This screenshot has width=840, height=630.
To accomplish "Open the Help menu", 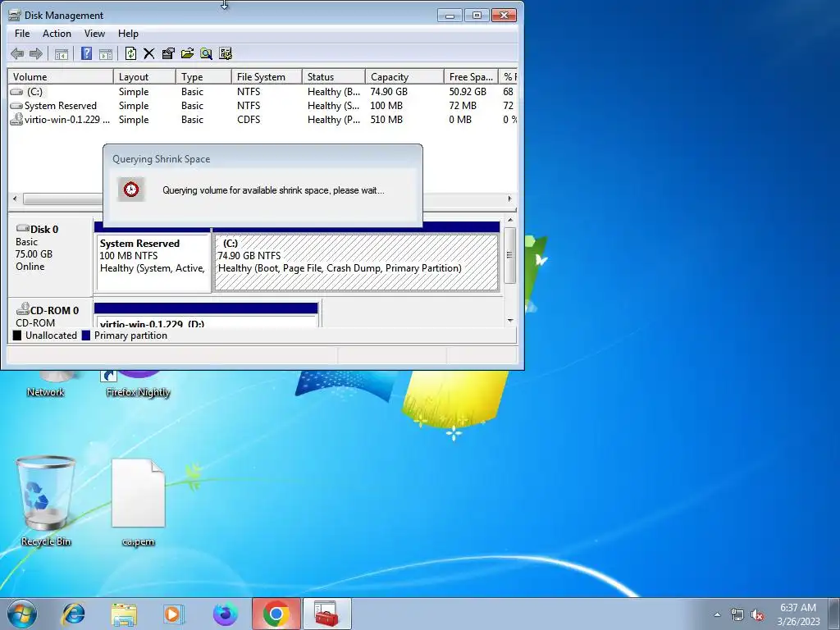I will click(128, 33).
